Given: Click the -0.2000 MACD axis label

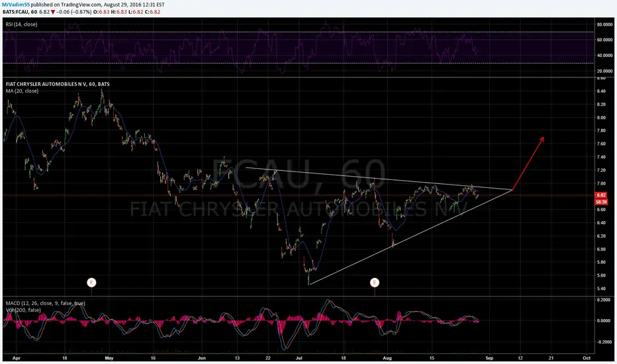Looking at the screenshot, I should click(603, 342).
